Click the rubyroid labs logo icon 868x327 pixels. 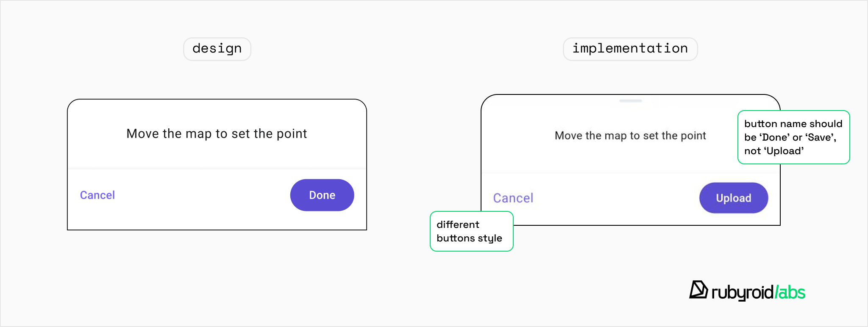pyautogui.click(x=698, y=290)
